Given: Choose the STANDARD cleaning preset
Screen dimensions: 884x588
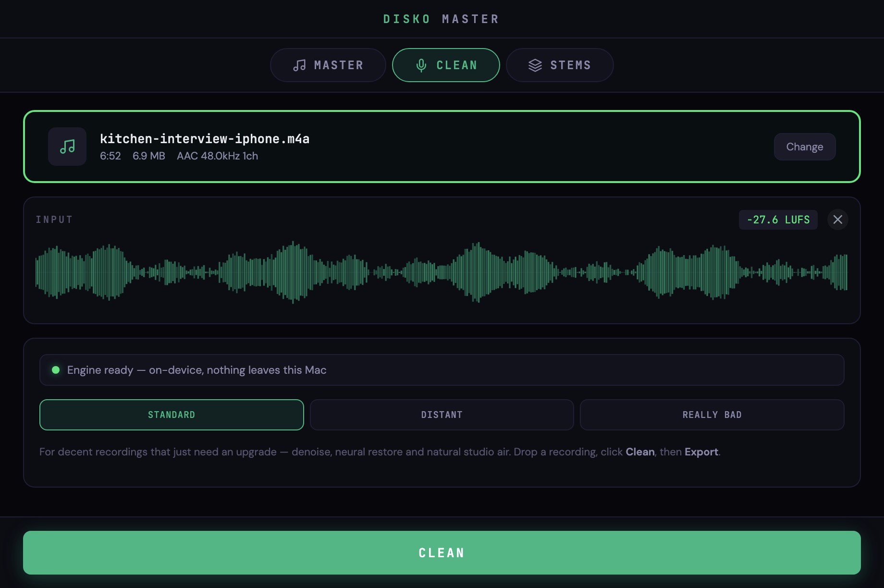Looking at the screenshot, I should [x=172, y=415].
